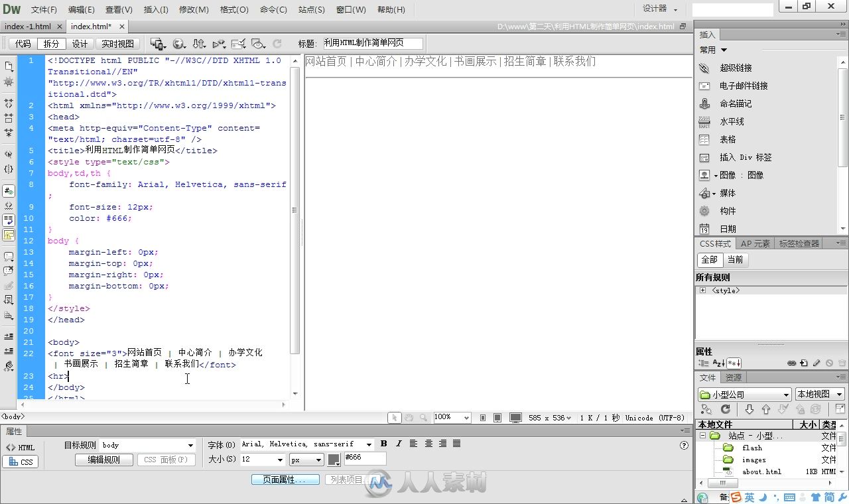Click the new CSS rule icon
This screenshot has width=849, height=504.
tap(804, 363)
